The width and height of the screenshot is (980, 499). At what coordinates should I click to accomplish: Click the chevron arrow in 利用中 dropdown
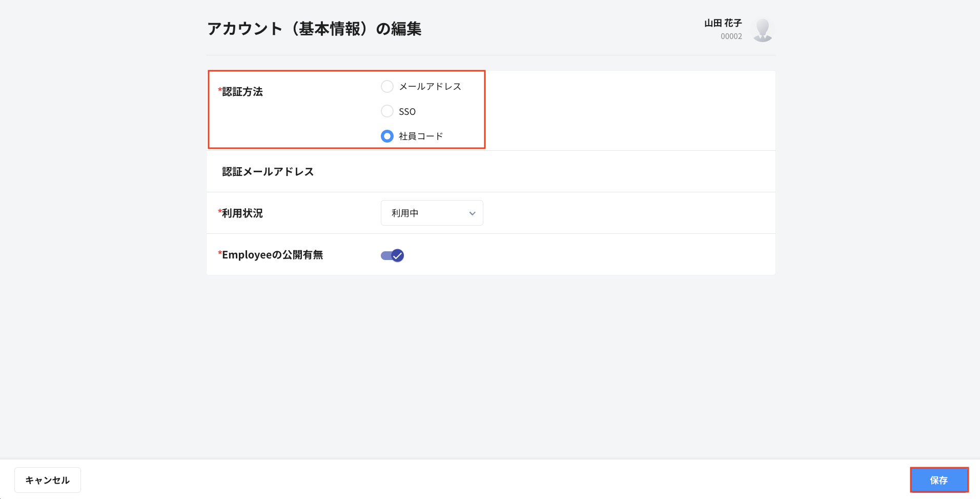click(x=472, y=213)
